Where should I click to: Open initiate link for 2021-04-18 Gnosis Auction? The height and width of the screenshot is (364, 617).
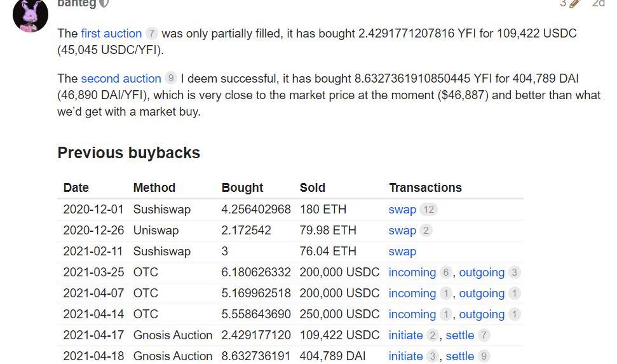[x=405, y=356]
